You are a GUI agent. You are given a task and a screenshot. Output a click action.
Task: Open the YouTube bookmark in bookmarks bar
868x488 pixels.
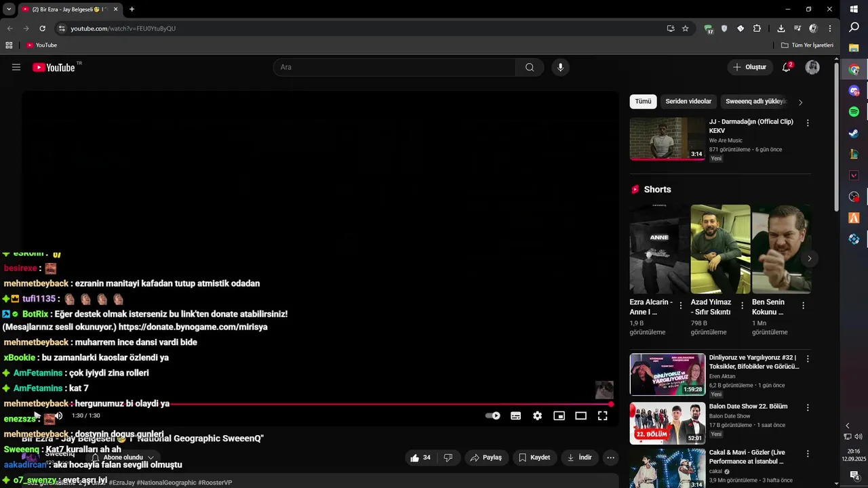[x=42, y=45]
